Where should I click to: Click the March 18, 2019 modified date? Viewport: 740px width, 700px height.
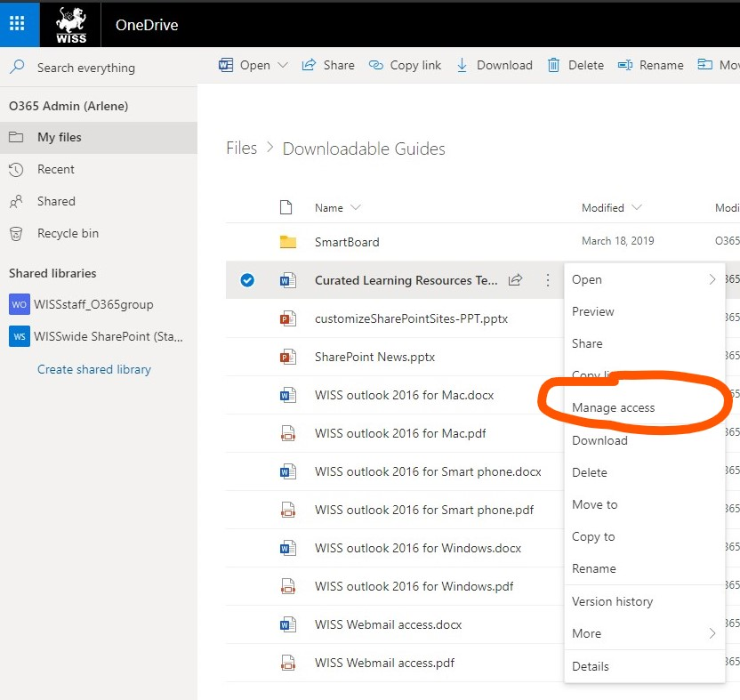tap(618, 241)
